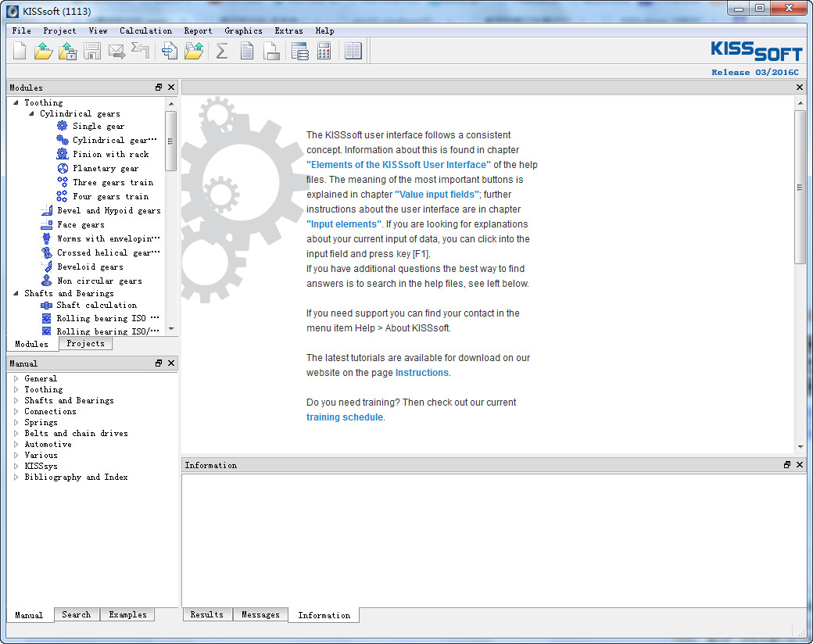Open the Extras menu
Viewport: 813px width, 644px height.
288,30
